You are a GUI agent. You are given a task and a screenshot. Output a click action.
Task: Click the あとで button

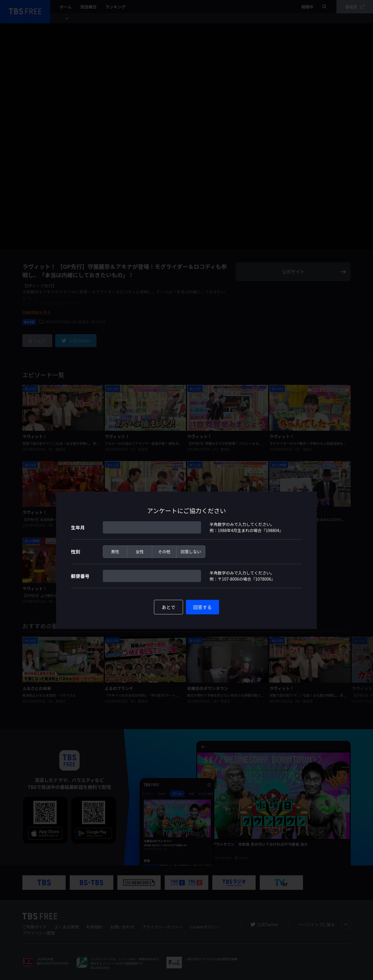click(x=168, y=607)
